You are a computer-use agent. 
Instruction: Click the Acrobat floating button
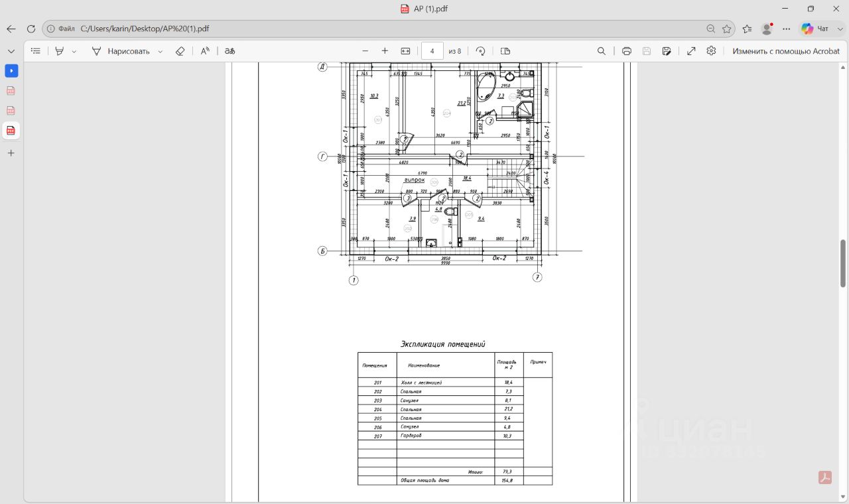coord(825,477)
